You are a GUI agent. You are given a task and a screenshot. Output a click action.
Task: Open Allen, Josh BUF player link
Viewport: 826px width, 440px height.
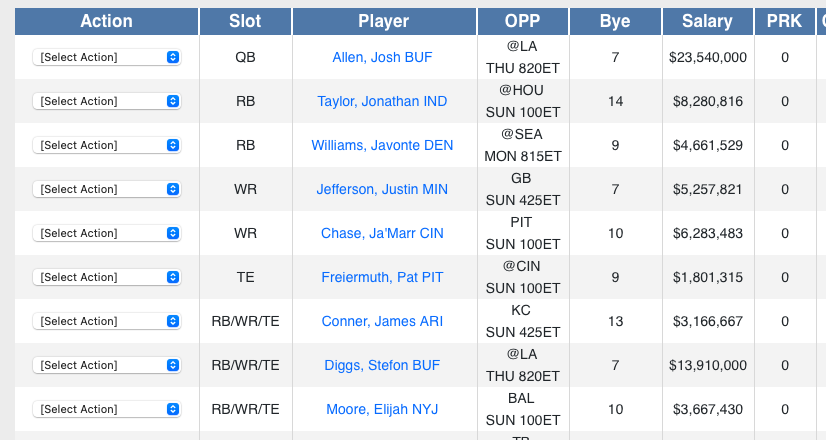pos(382,57)
